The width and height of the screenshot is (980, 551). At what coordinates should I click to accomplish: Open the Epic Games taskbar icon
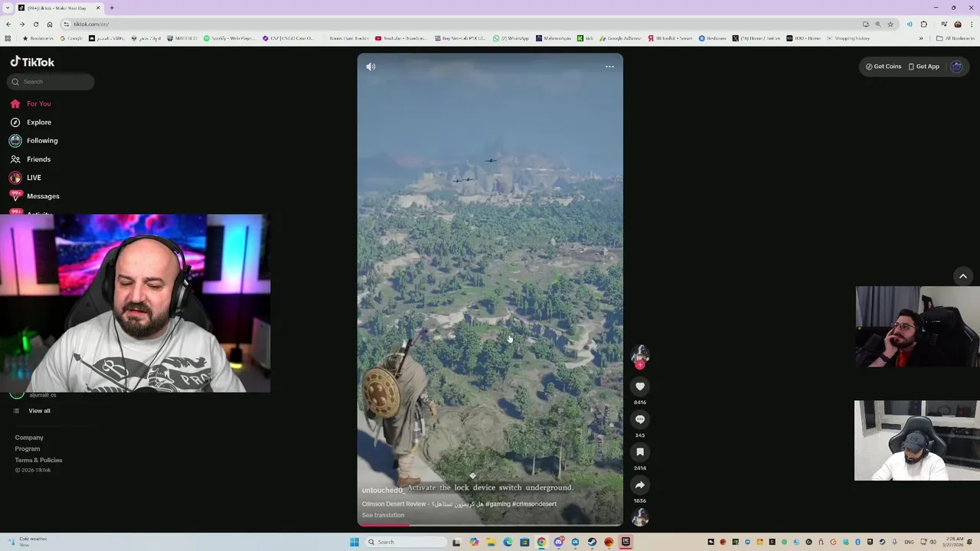626,543
